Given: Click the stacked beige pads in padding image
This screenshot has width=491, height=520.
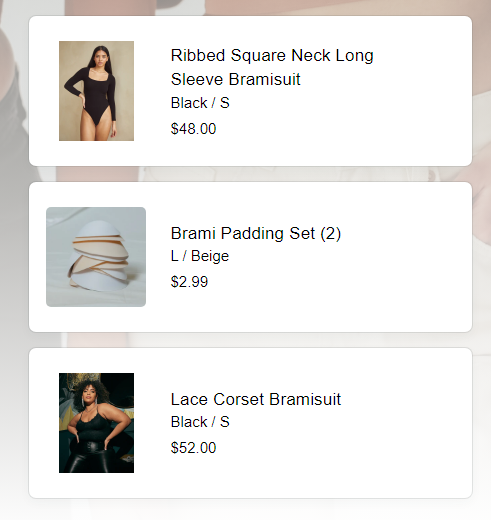Looking at the screenshot, I should point(99,255).
